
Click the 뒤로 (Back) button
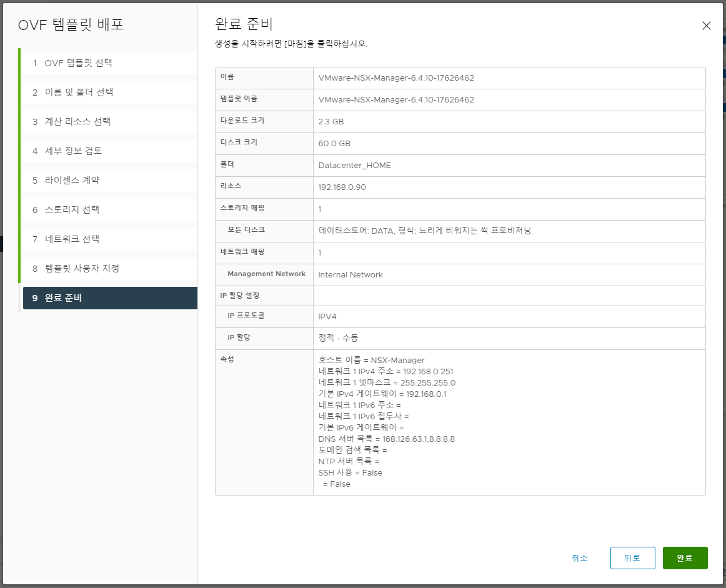click(632, 558)
